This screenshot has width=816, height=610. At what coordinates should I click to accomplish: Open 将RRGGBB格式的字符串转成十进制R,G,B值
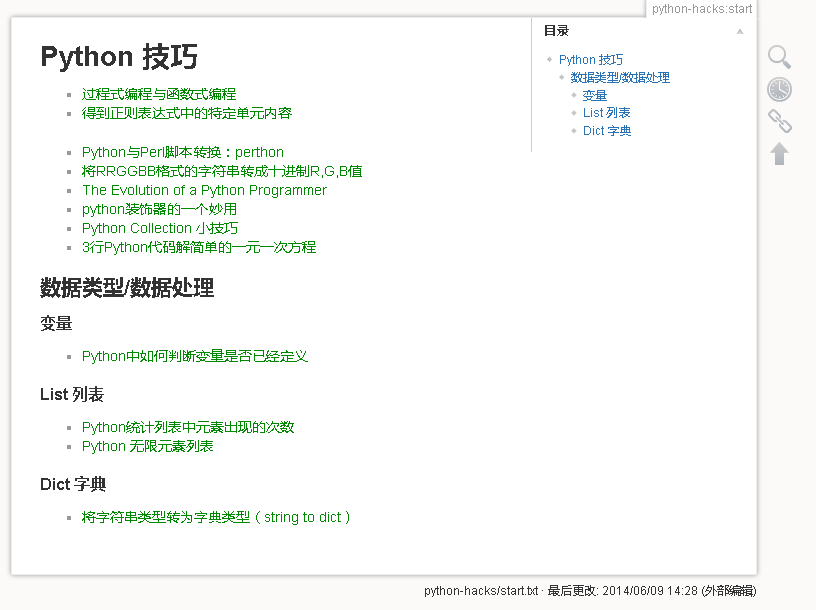(221, 171)
